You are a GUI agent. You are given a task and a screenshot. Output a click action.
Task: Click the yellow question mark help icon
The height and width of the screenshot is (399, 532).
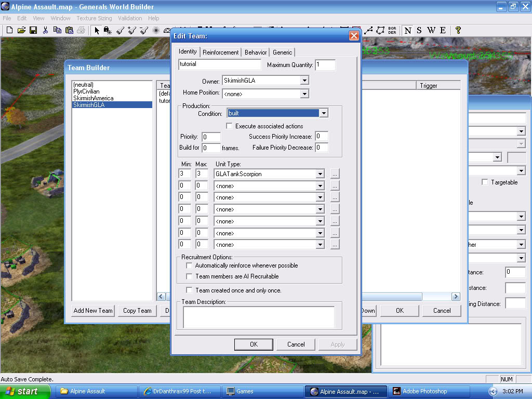point(458,31)
